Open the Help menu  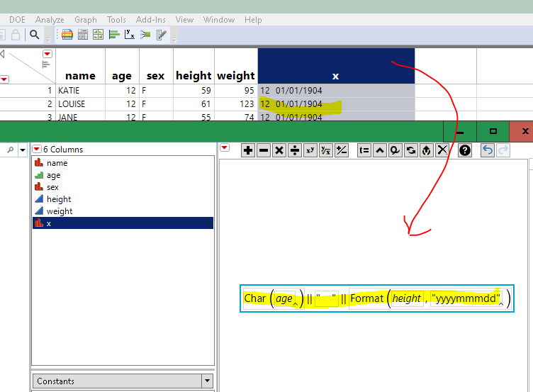(x=253, y=20)
